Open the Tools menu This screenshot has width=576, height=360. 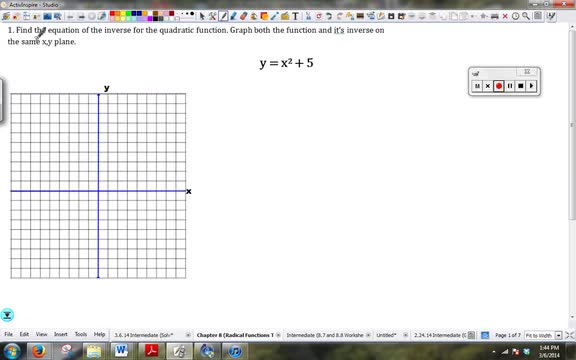pyautogui.click(x=80, y=334)
